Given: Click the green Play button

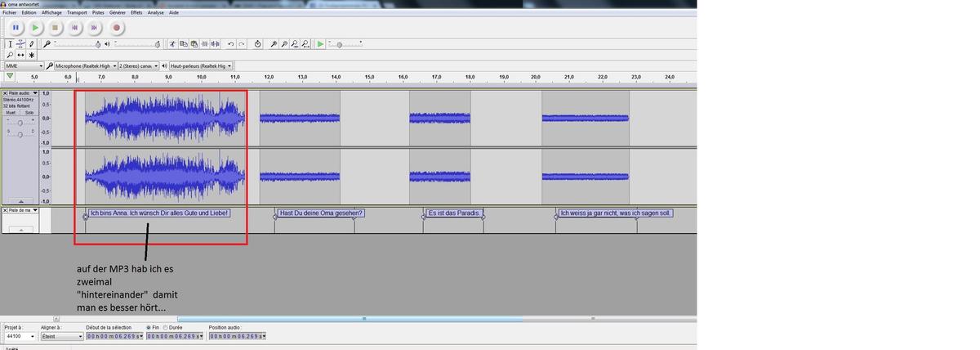Looking at the screenshot, I should (x=35, y=28).
